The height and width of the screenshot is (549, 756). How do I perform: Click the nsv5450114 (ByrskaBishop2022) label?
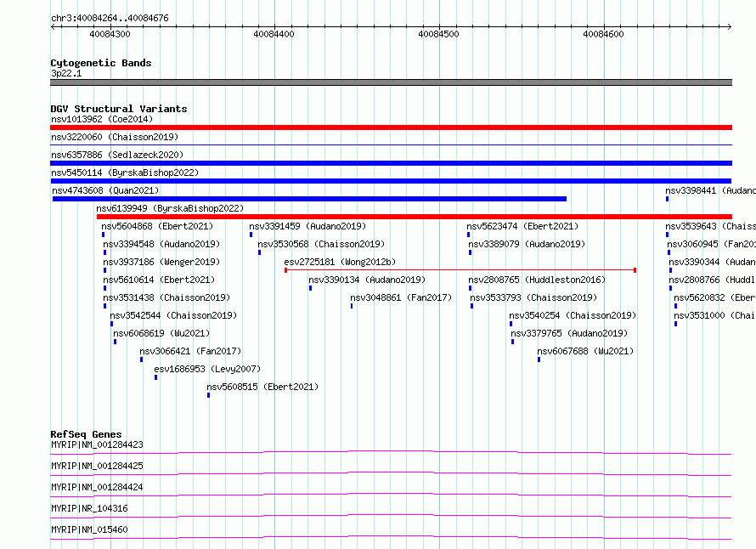pos(125,173)
